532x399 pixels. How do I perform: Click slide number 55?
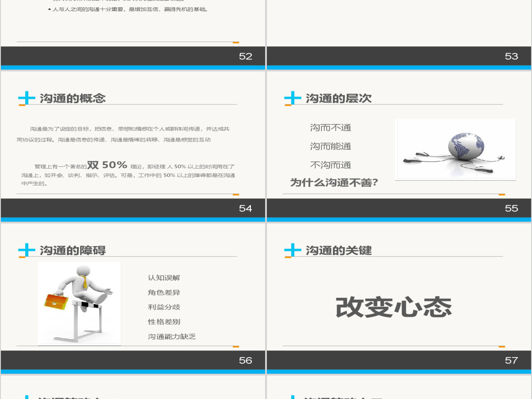[512, 208]
